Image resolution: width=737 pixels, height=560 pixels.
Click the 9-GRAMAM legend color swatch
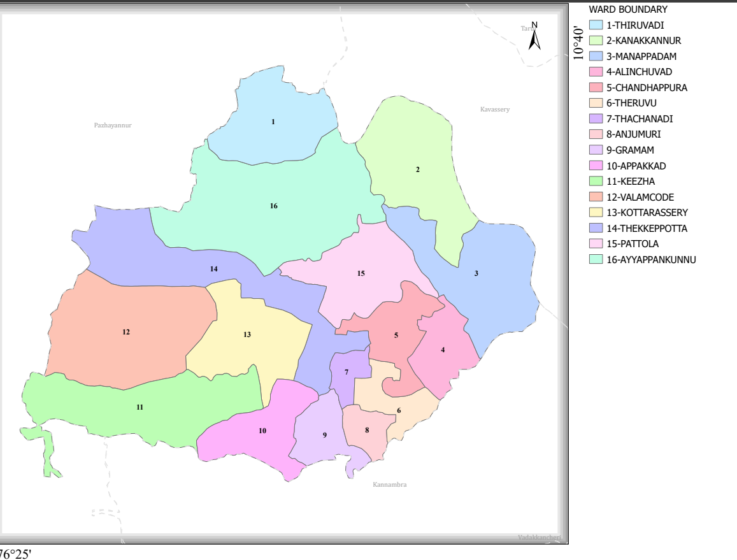[x=596, y=150]
